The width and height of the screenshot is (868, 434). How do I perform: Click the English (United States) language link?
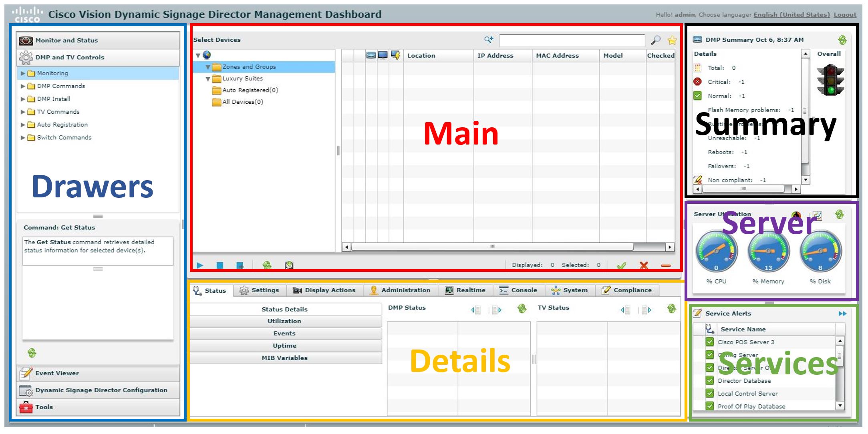(791, 14)
